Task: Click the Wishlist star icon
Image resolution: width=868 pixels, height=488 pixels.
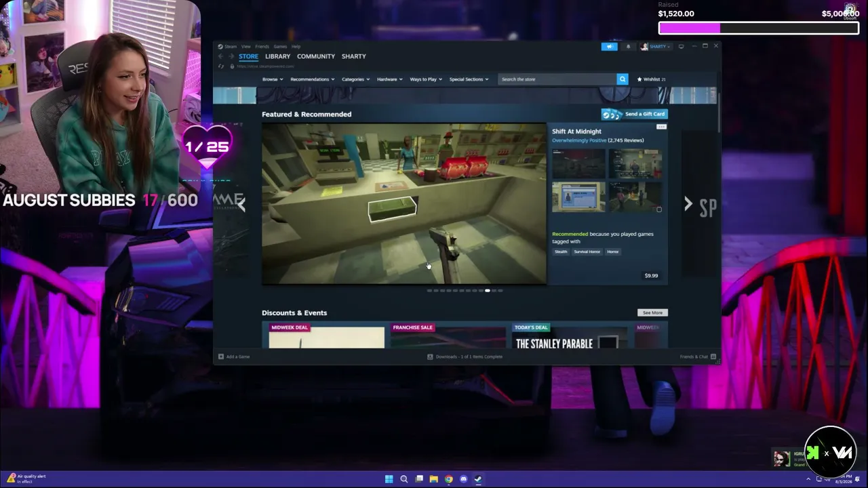Action: pyautogui.click(x=639, y=79)
